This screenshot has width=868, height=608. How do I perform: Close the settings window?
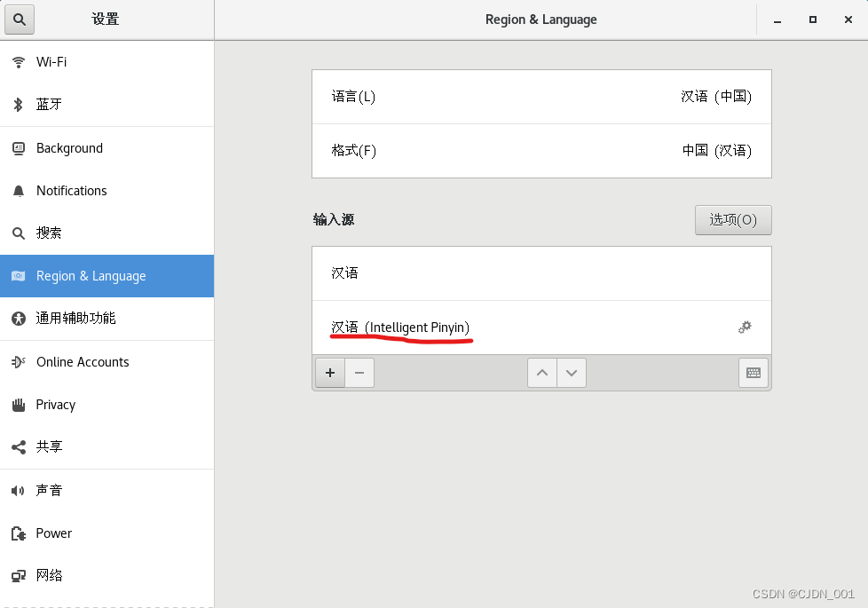pos(848,20)
